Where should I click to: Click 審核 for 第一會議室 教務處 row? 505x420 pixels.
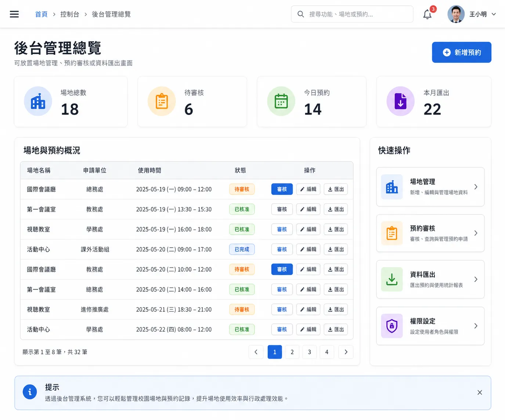[282, 209]
